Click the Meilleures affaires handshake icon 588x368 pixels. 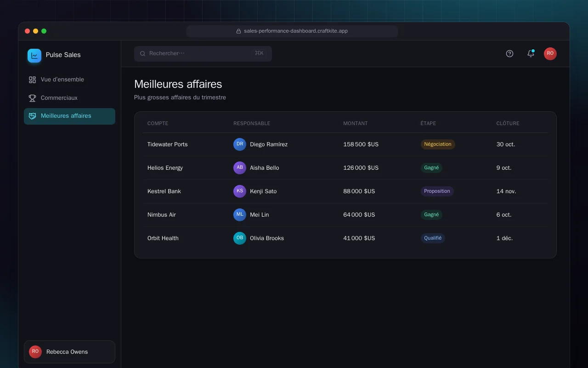(32, 116)
